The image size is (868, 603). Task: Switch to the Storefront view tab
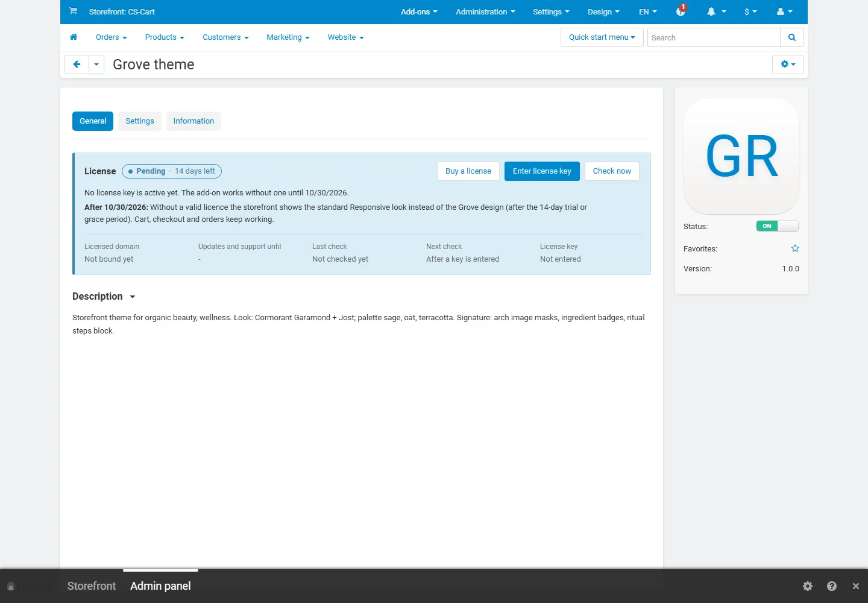click(x=92, y=586)
